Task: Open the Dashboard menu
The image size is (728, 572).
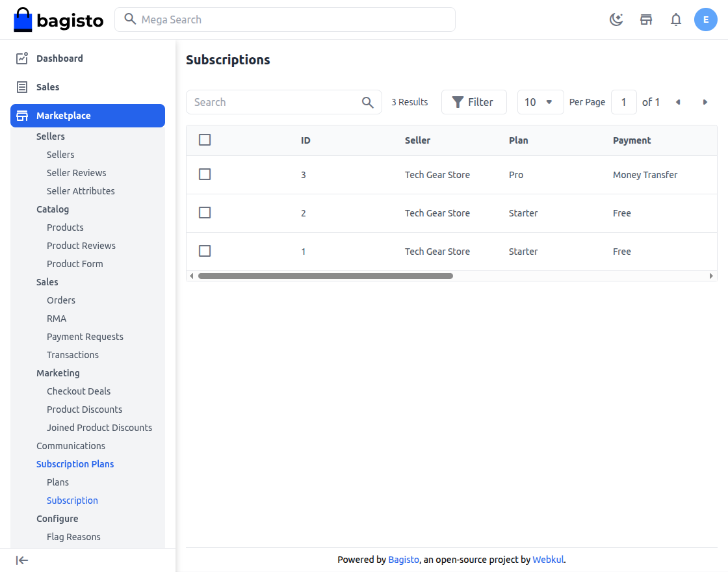Action: 88,58
